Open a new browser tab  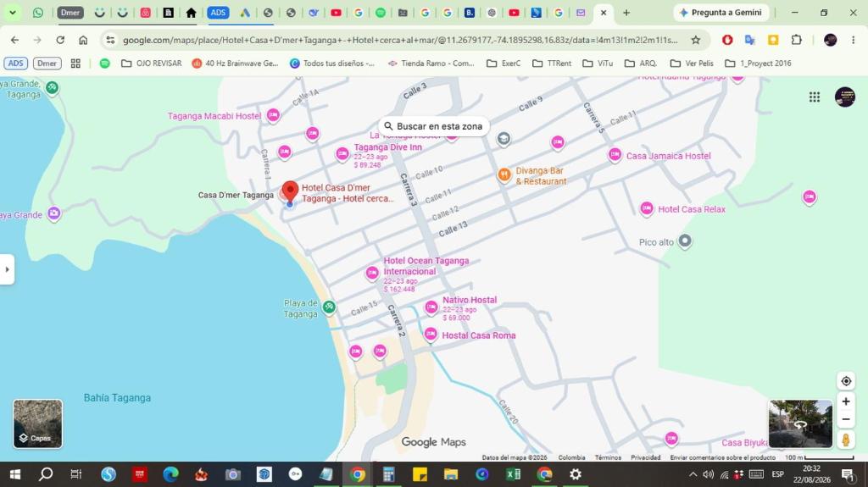tap(626, 12)
